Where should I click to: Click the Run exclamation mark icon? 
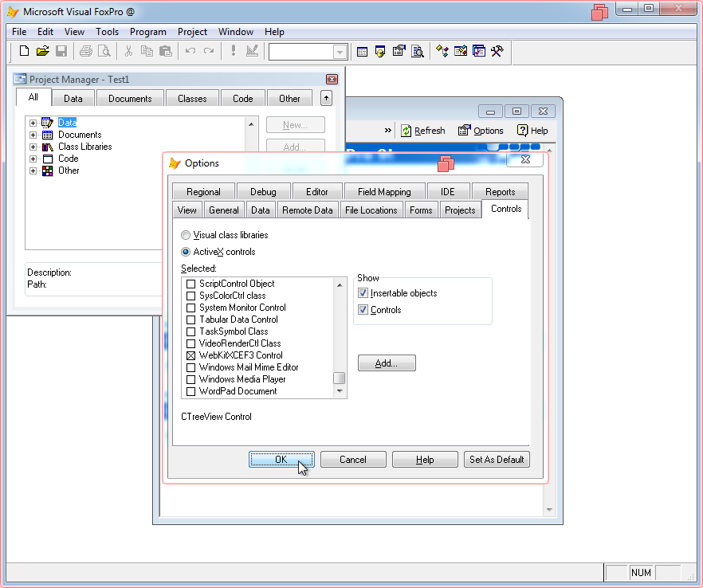tap(233, 51)
